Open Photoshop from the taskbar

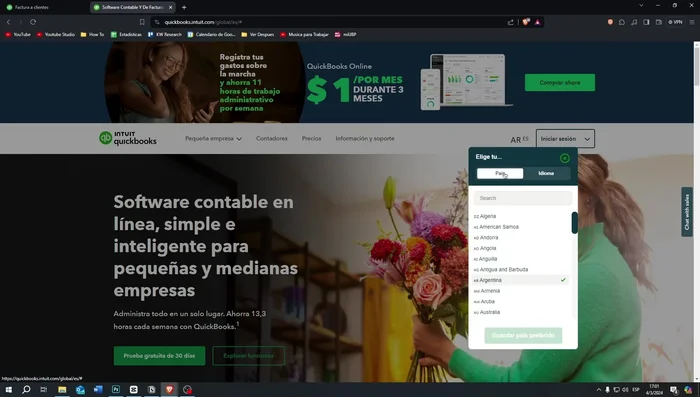tap(116, 389)
